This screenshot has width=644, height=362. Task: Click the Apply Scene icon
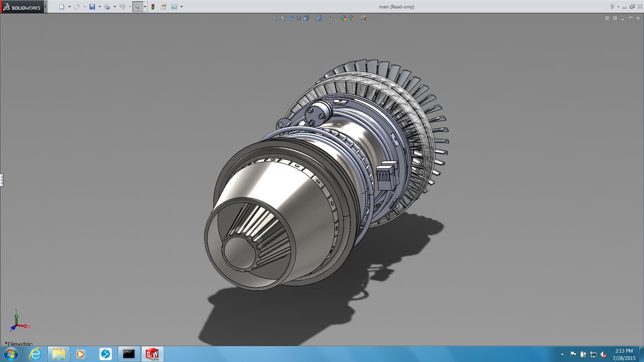[351, 18]
